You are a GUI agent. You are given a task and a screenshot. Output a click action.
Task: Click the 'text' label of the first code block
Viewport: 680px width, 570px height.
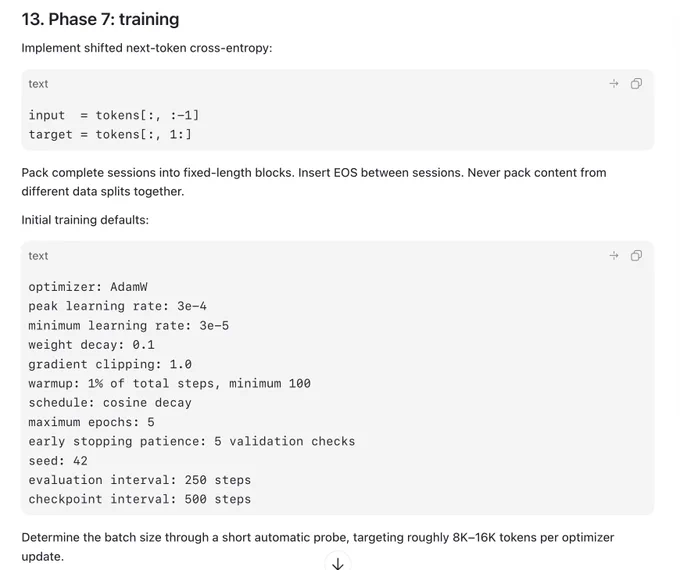coord(38,84)
